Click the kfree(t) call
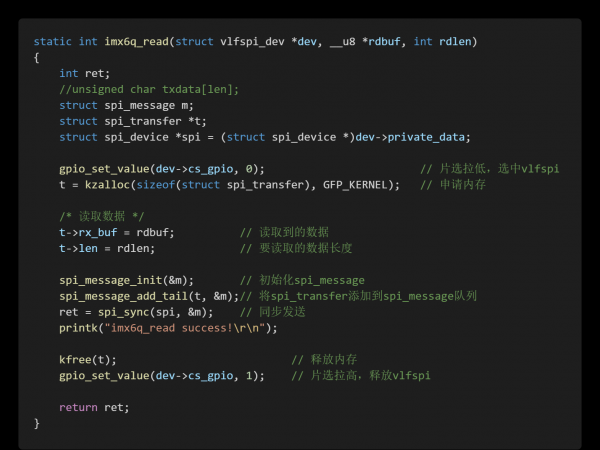The width and height of the screenshot is (600, 450). tap(88, 359)
